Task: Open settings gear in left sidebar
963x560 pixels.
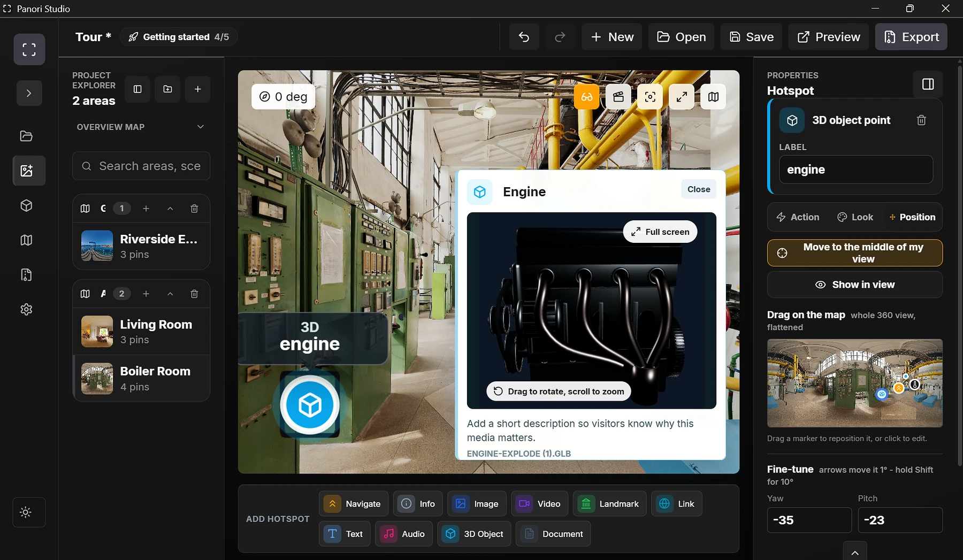Action: [26, 310]
